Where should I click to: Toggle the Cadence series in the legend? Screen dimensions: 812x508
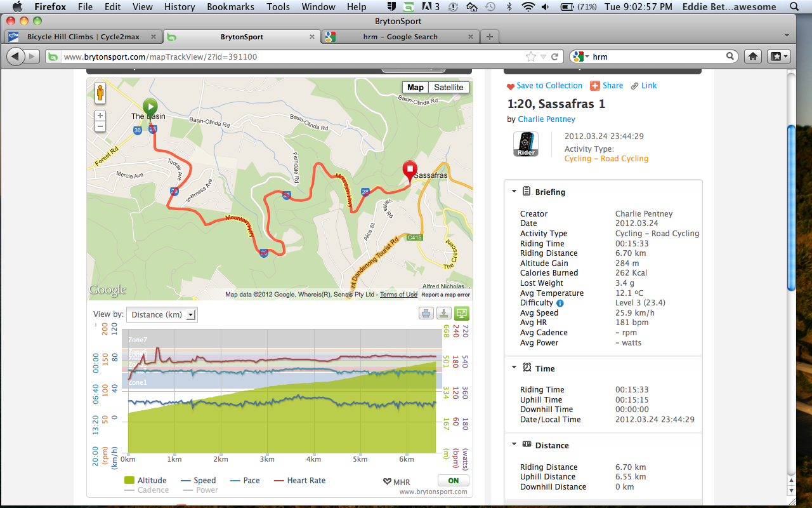tap(147, 490)
